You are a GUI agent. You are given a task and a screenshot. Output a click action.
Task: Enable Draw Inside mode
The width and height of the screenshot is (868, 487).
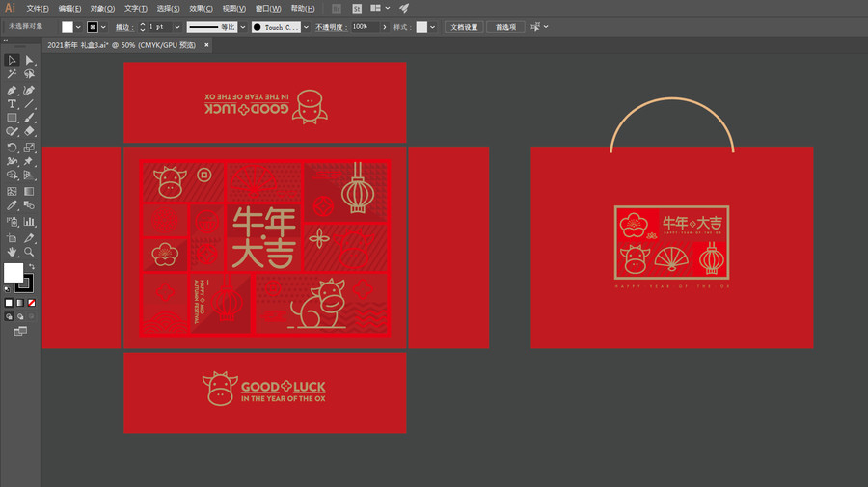coord(32,316)
